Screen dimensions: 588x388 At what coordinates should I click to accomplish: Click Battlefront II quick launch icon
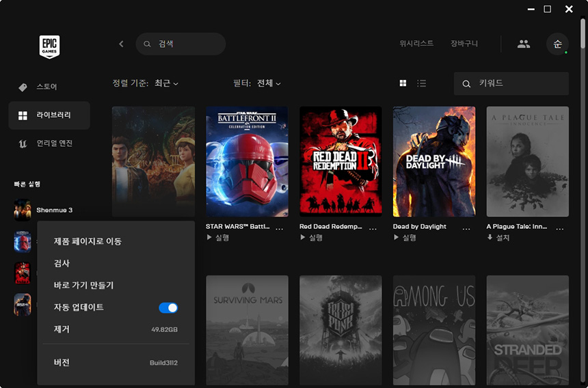tap(23, 242)
